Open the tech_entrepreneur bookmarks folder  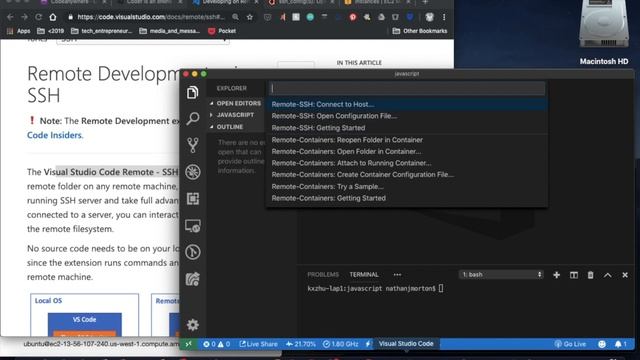[x=102, y=31]
